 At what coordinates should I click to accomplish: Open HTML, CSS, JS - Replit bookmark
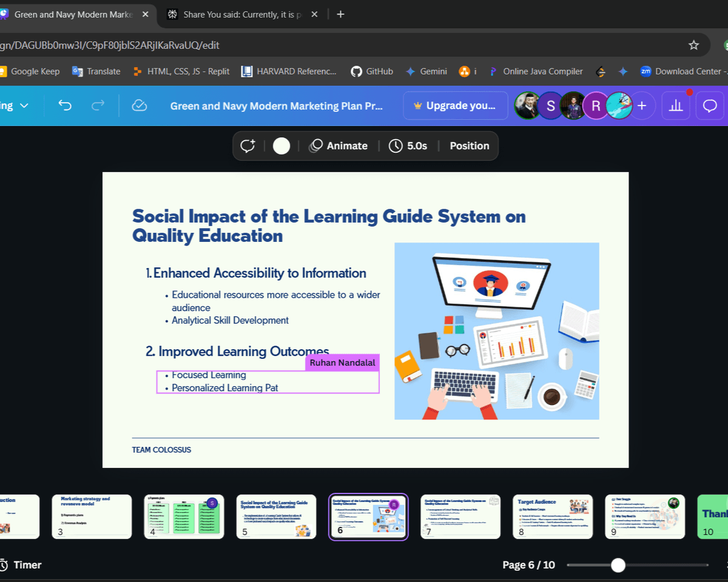(181, 72)
